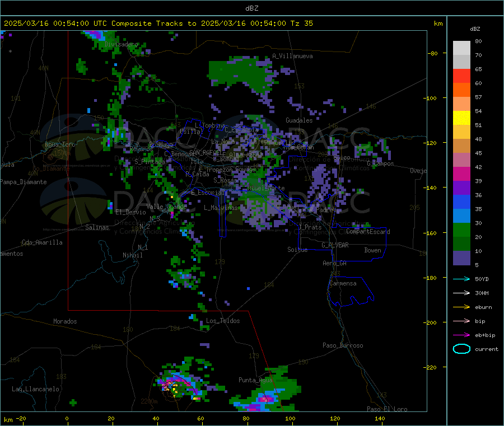Click the yellow eburn arrow icon
The width and height of the screenshot is (504, 426).
pyautogui.click(x=461, y=307)
